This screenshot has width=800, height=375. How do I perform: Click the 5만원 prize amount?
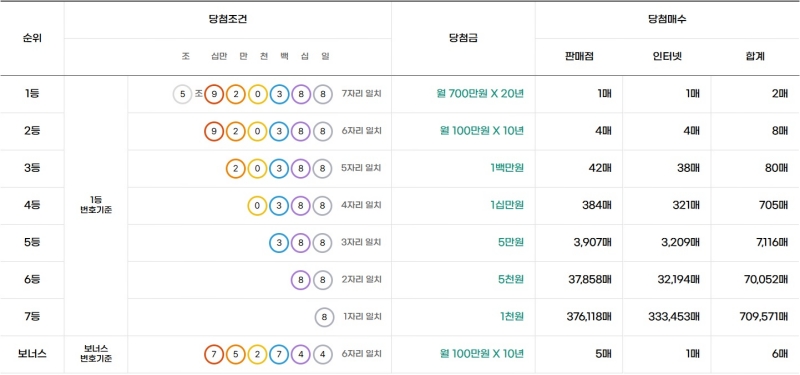pyautogui.click(x=511, y=242)
